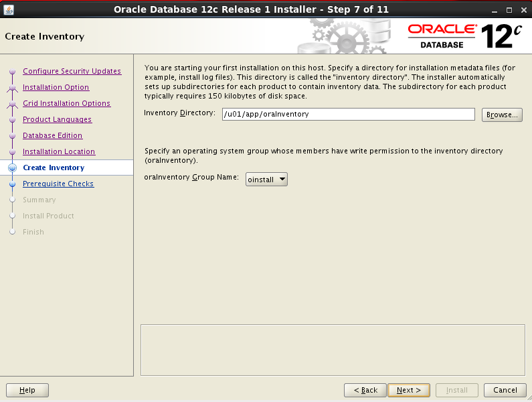532x402 pixels.
Task: Click the Inventory Directory label
Action: click(179, 113)
